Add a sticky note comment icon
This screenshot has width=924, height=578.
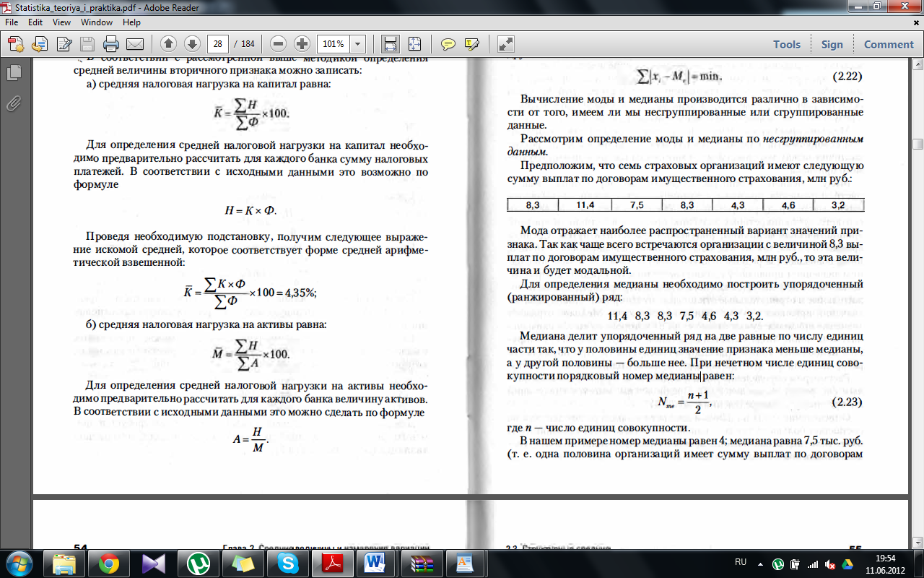click(x=448, y=43)
